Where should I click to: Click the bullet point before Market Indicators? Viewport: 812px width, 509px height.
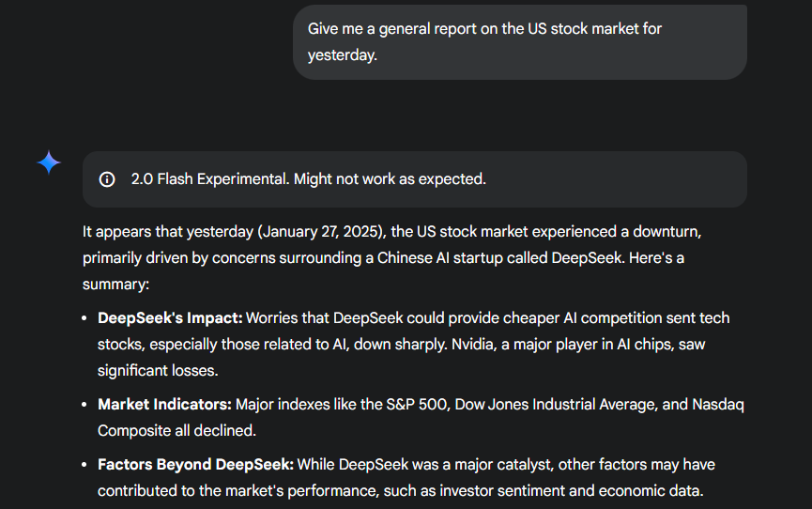[86, 405]
